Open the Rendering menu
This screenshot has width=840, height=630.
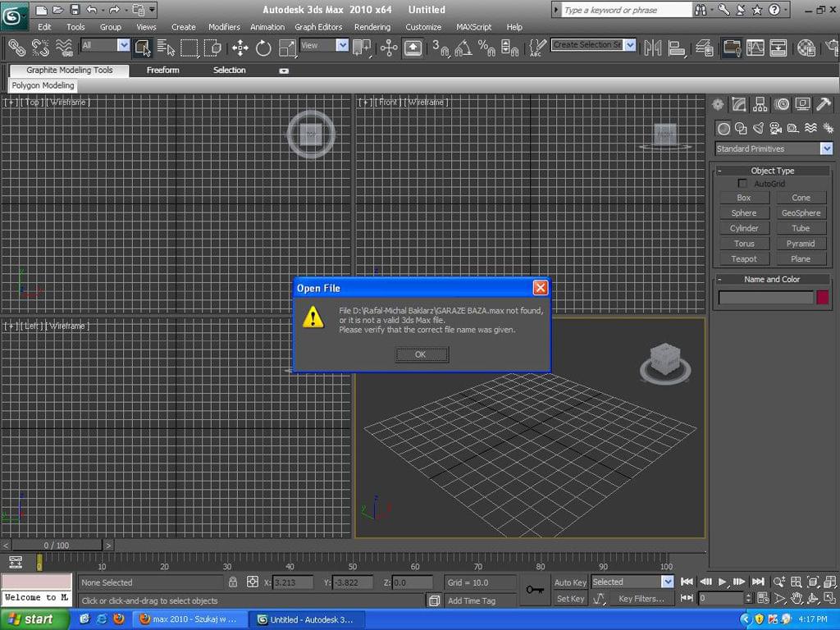click(x=372, y=27)
